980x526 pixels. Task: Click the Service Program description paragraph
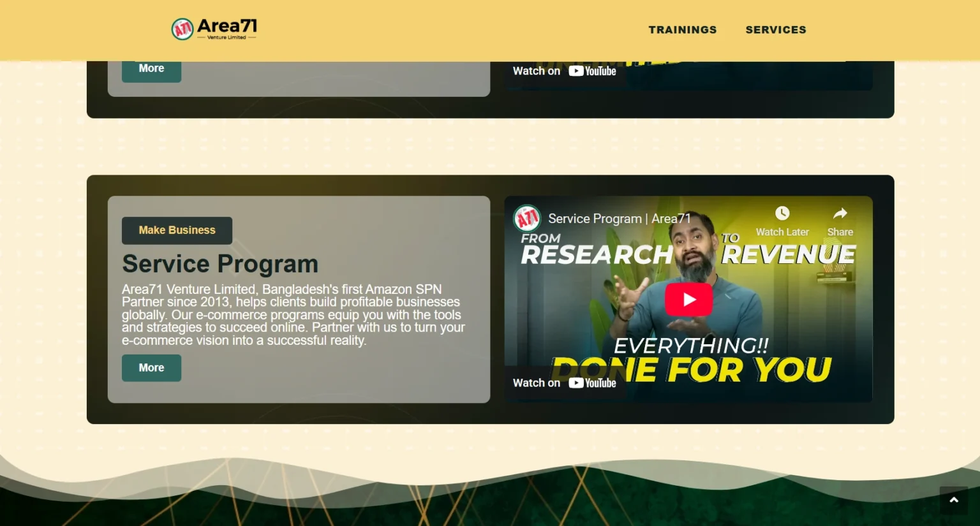coord(293,315)
